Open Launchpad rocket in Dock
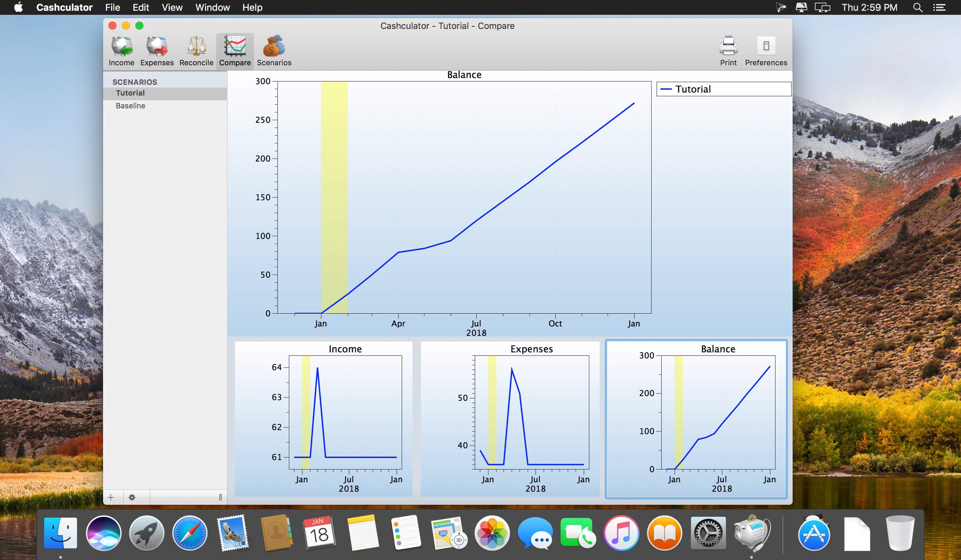961x560 pixels. 146,533
